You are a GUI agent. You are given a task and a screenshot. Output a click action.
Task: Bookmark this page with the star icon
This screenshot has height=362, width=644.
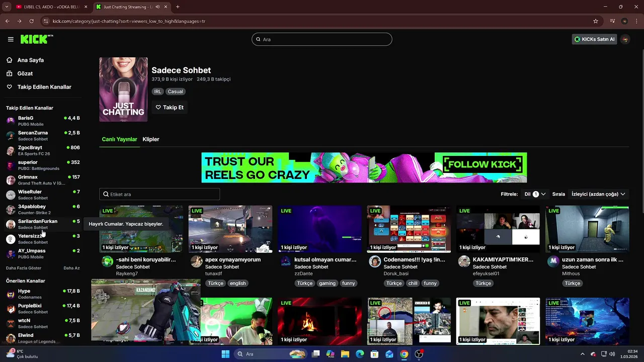596,21
